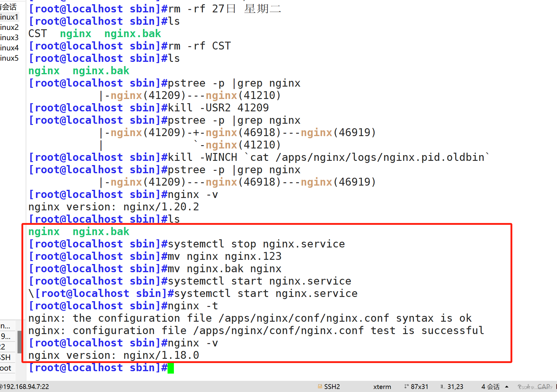This screenshot has height=392, width=557.
Task: Expand the session list up-arrow in status bar
Action: click(507, 387)
